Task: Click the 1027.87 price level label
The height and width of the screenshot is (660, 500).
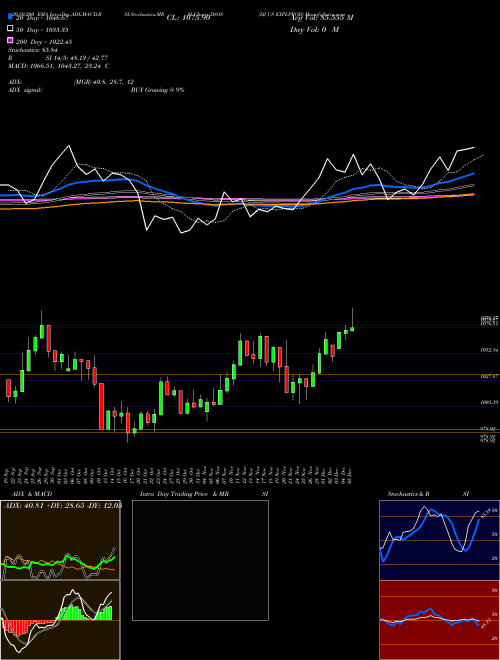Action: [489, 376]
